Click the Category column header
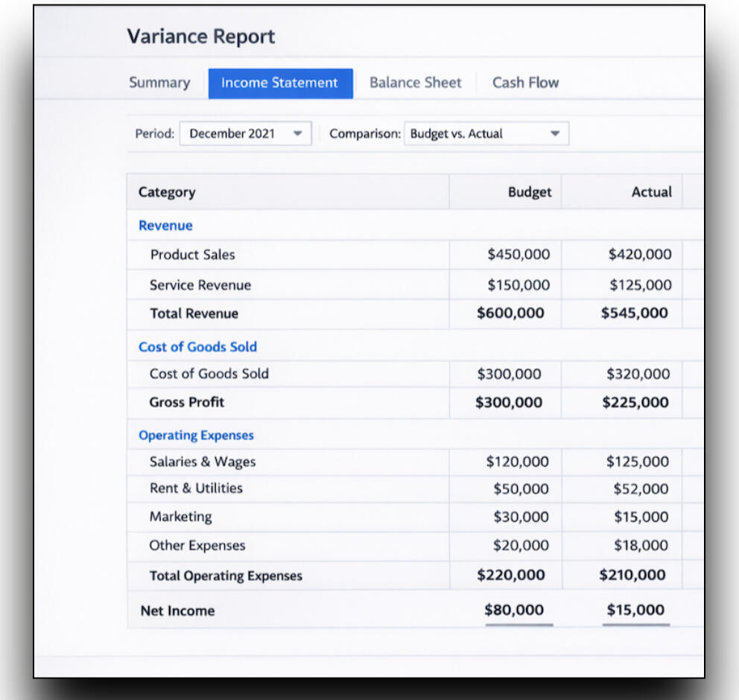This screenshot has height=700, width=739. [x=167, y=192]
